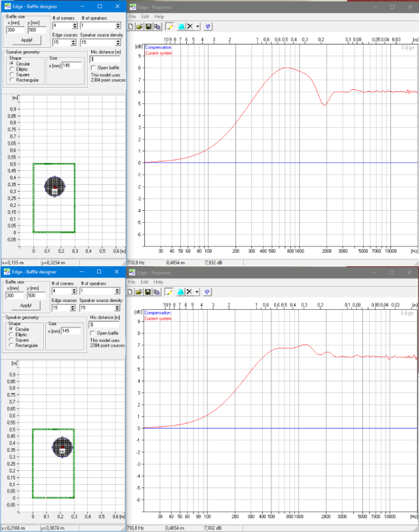The height and width of the screenshot is (532, 419).
Task: Click Edge app icon in lower Response title bar
Action: pyautogui.click(x=132, y=272)
